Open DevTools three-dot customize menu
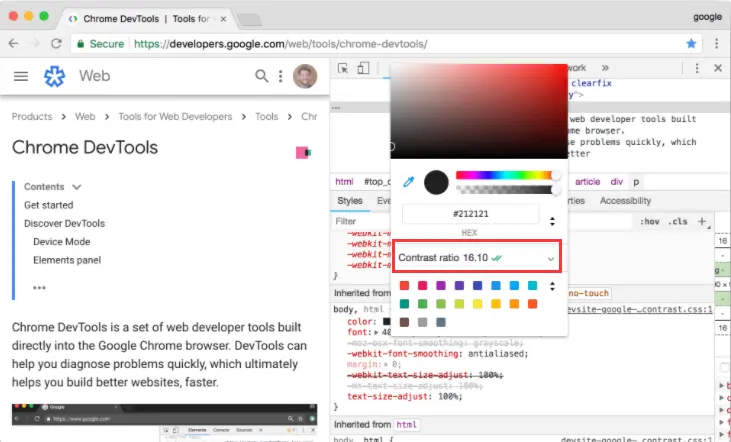Viewport: 731px width, 442px height. (697, 68)
